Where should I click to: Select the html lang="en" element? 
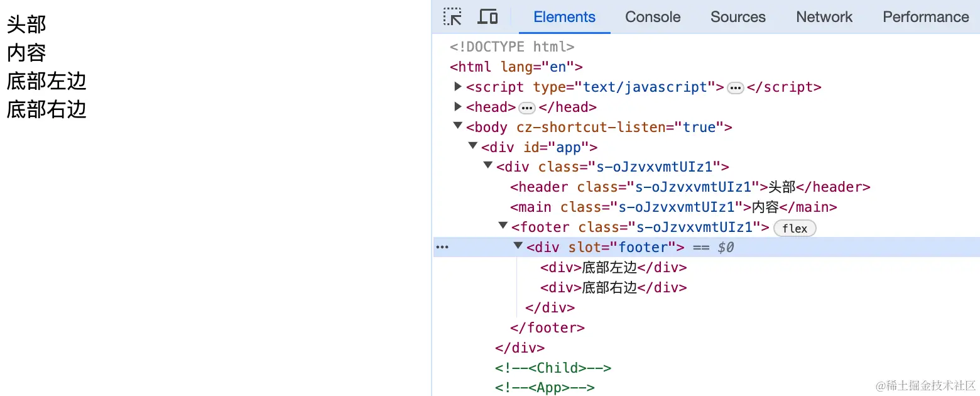pyautogui.click(x=516, y=67)
